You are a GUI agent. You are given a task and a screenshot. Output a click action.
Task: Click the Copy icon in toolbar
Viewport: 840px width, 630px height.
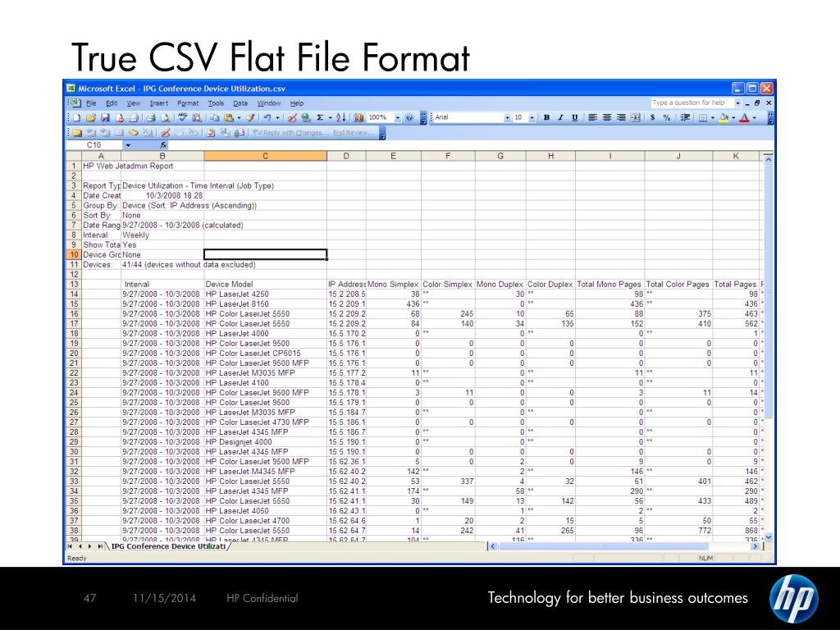click(x=214, y=117)
